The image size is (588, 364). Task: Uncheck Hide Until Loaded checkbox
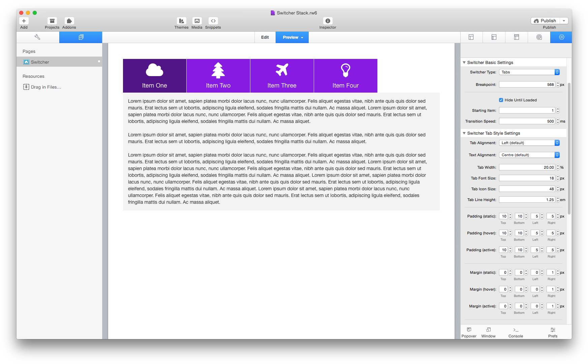tap(501, 100)
